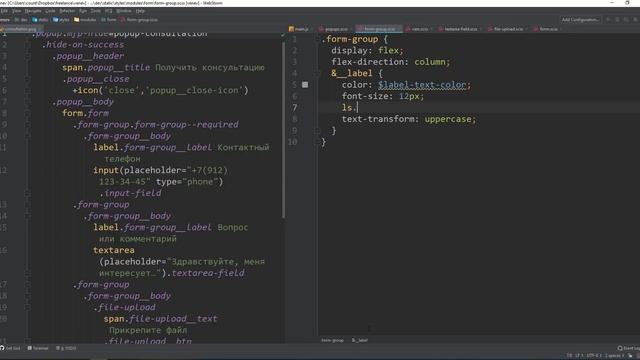
Task: Click line number 7 in SCSS gutter
Action: tap(295, 108)
